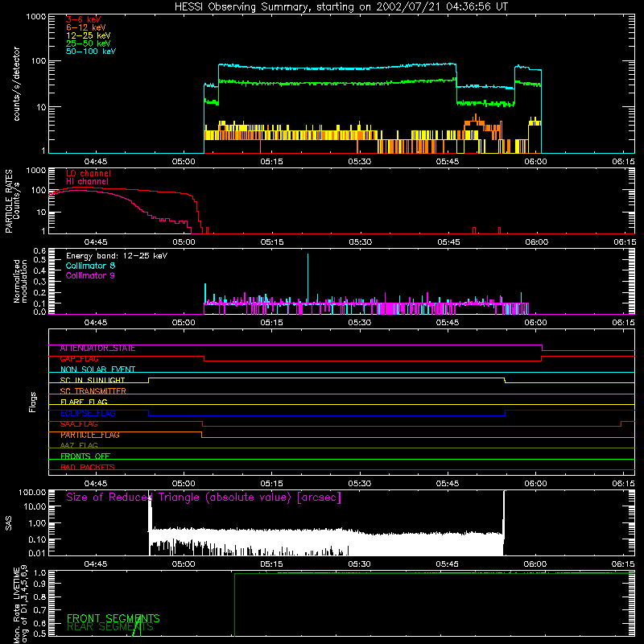Viewport: 644px width, 644px height.
Task: Click the FRONTS_OFF flag label
Action: [85, 456]
